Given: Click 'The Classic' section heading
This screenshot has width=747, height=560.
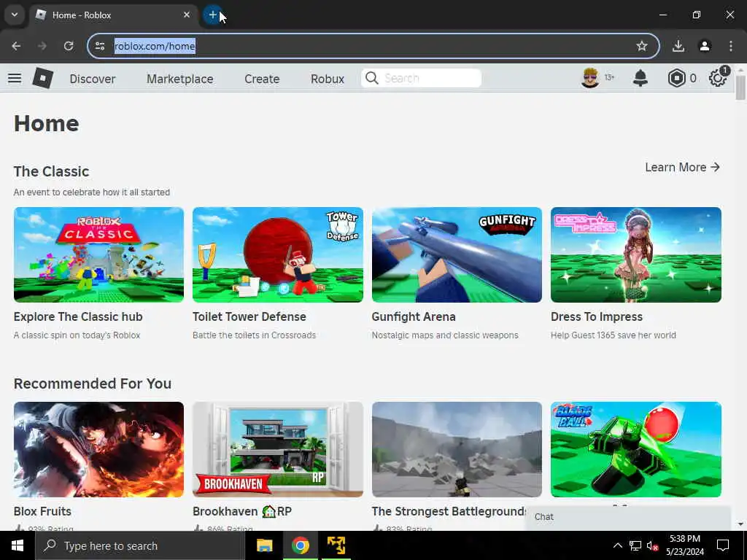Looking at the screenshot, I should click(52, 171).
